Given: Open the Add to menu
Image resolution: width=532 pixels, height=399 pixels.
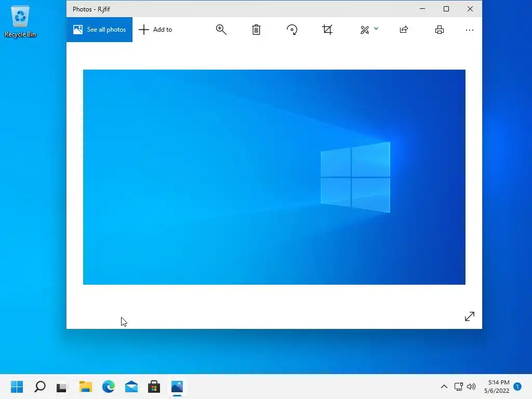Looking at the screenshot, I should pyautogui.click(x=155, y=30).
